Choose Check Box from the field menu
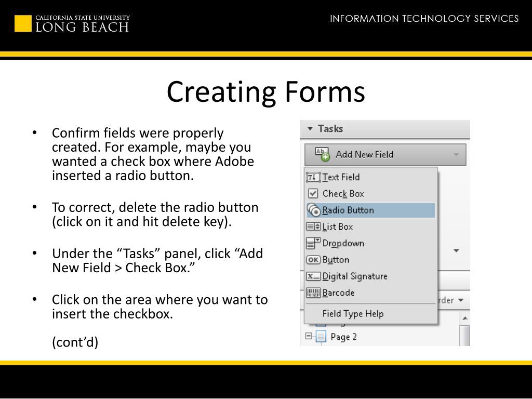Screen dimensions: 532x399 pyautogui.click(x=370, y=193)
